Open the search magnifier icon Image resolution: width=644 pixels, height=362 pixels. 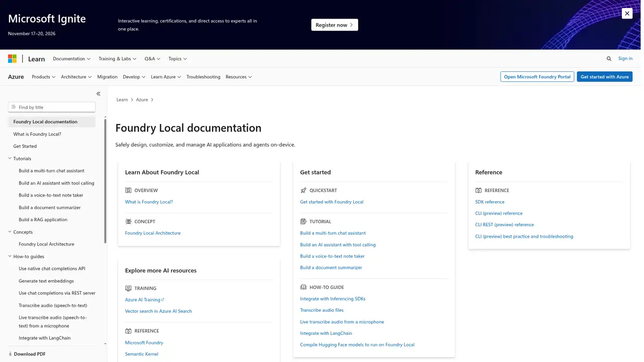coord(609,59)
